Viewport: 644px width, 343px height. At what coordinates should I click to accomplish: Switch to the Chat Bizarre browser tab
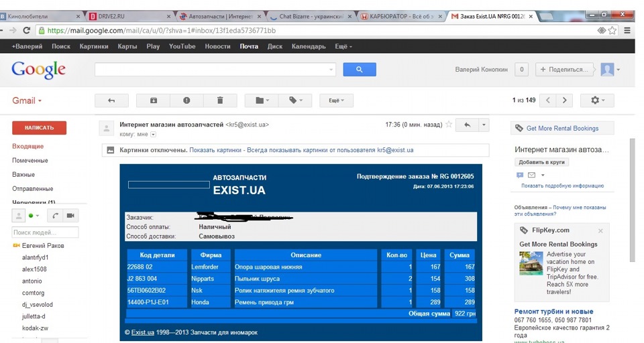click(x=311, y=16)
